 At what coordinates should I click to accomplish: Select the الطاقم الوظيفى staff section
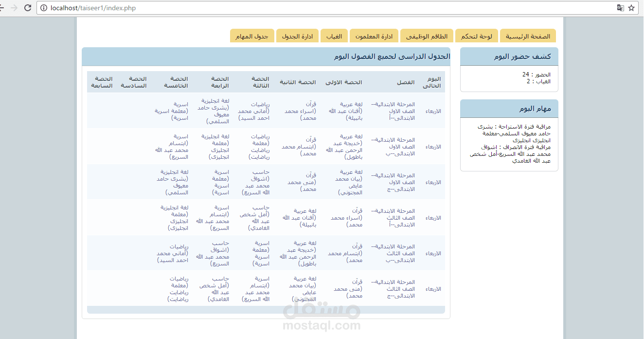tap(427, 36)
